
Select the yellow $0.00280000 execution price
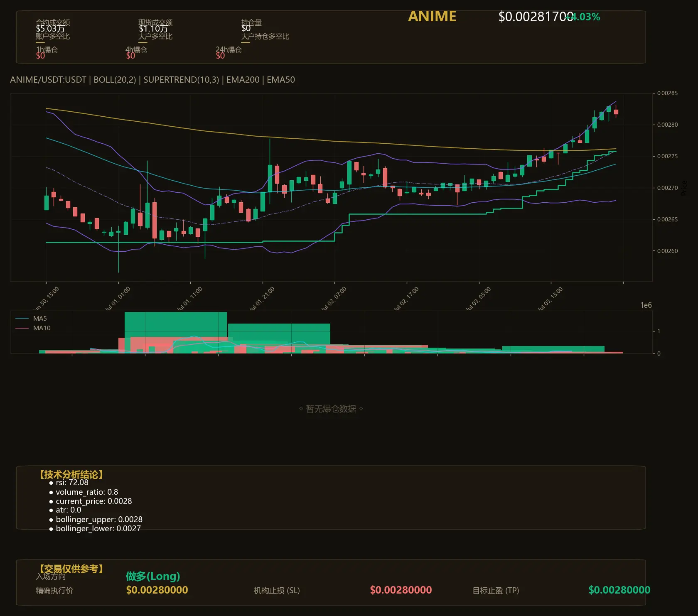click(x=157, y=590)
